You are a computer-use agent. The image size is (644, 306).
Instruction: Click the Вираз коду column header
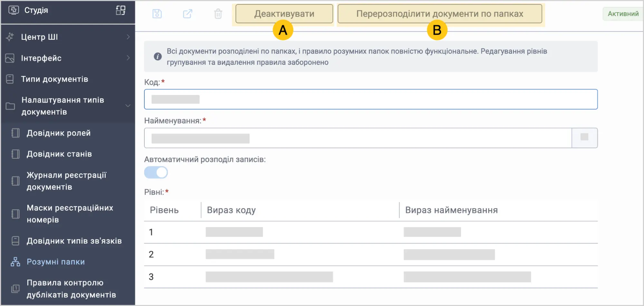231,210
